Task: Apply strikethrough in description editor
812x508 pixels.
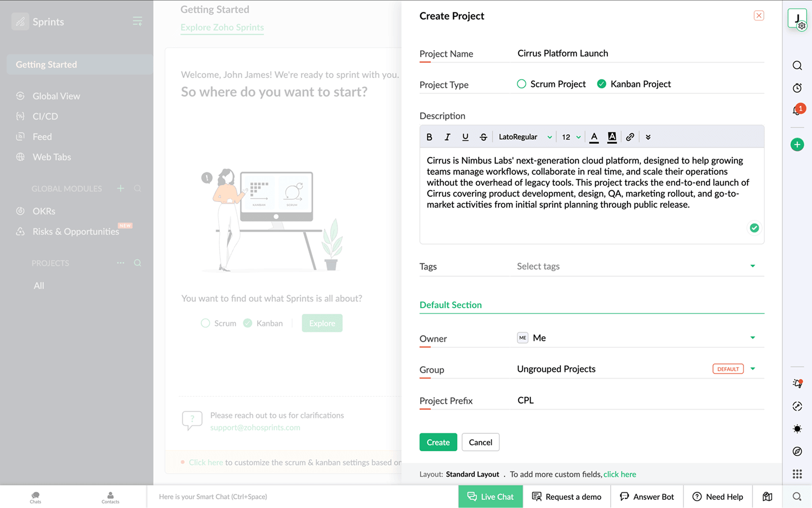Action: pos(483,137)
